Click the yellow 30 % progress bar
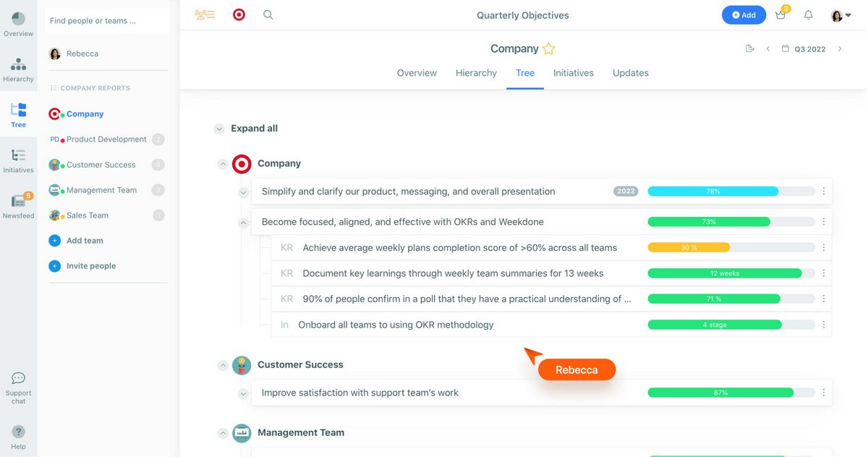The image size is (868, 457). (731, 247)
